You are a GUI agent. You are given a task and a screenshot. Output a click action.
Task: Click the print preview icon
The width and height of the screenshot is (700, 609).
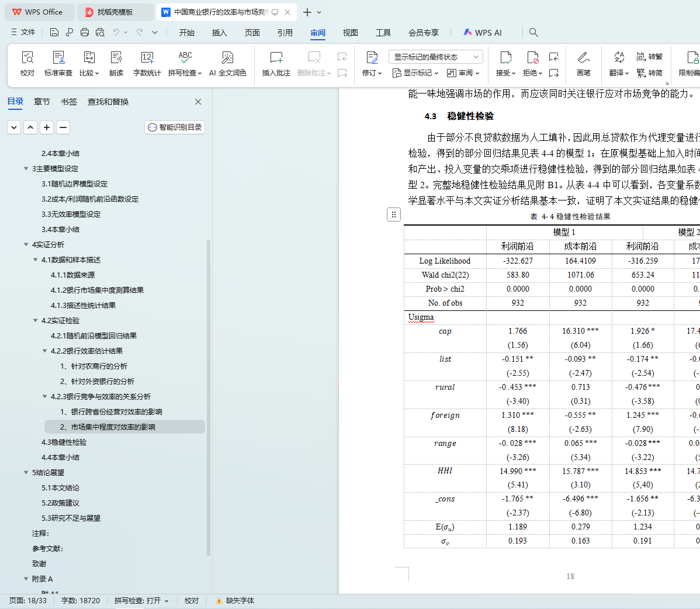[100, 32]
